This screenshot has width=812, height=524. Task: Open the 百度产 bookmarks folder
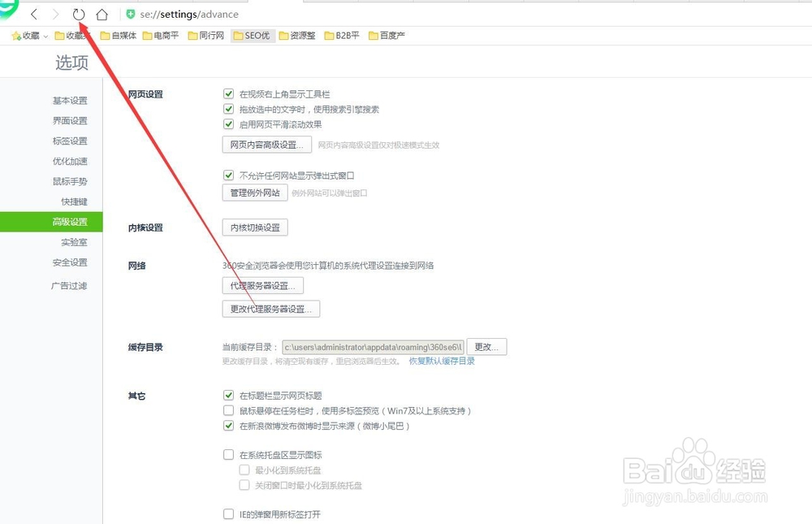tap(387, 35)
